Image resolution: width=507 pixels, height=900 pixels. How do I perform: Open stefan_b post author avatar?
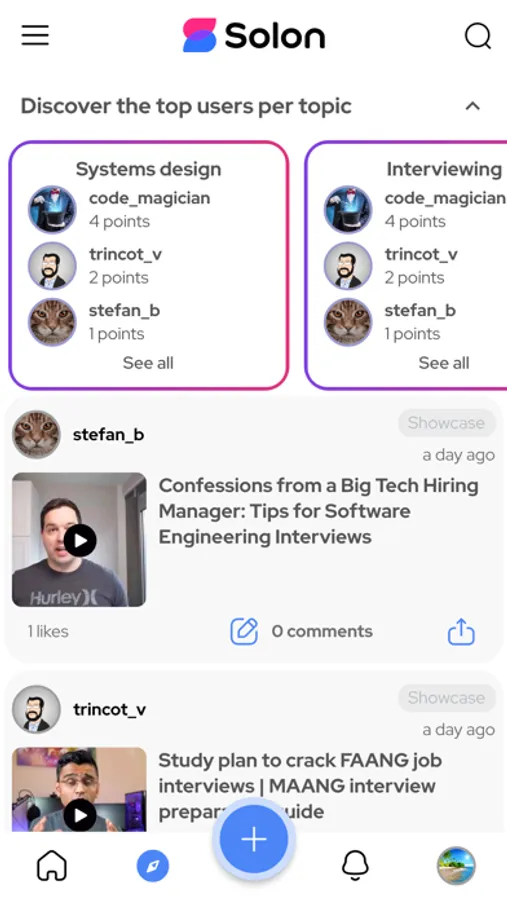click(x=36, y=435)
